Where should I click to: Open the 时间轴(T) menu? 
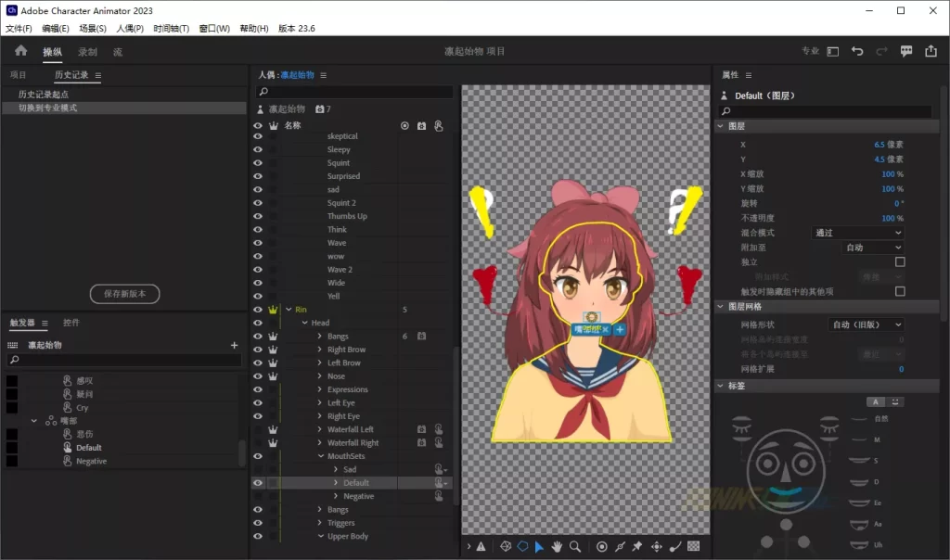pyautogui.click(x=171, y=29)
